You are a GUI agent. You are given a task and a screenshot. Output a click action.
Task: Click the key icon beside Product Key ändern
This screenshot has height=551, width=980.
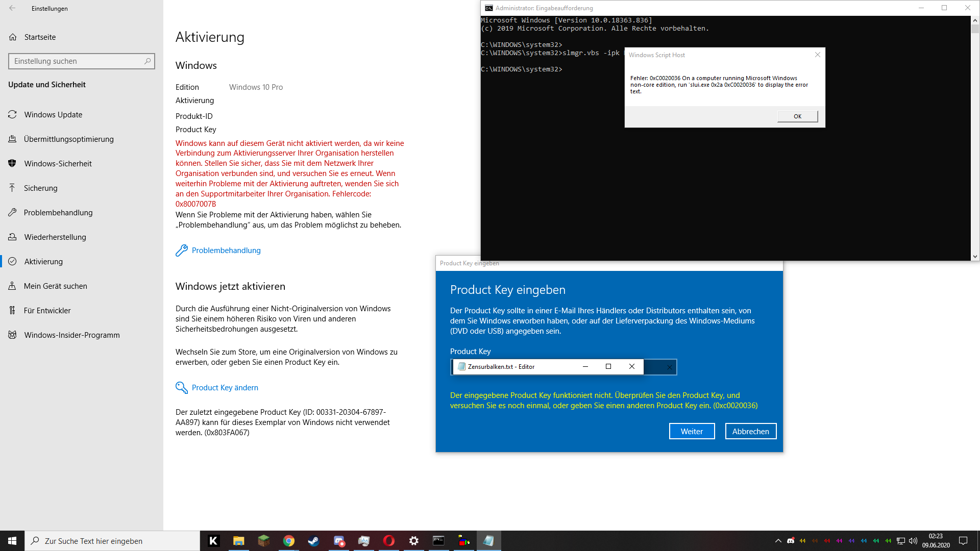click(x=182, y=388)
